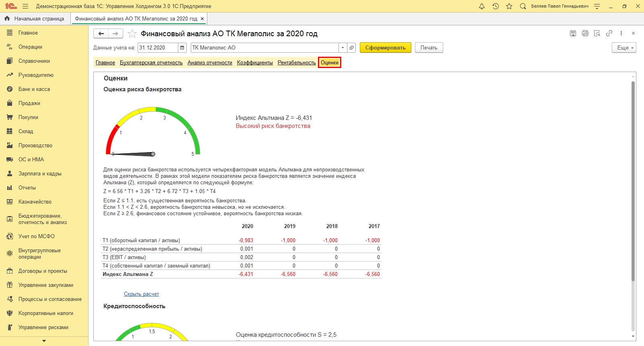Open the Справочники section in sidebar
Image resolution: width=644 pixels, height=346 pixels.
(x=44, y=61)
